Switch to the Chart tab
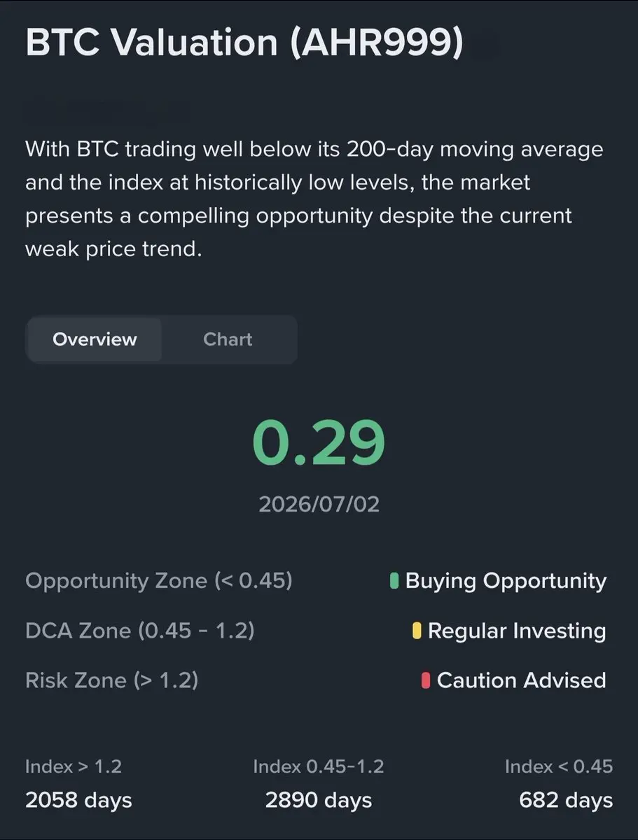Screen dimensions: 638x840 (x=228, y=339)
